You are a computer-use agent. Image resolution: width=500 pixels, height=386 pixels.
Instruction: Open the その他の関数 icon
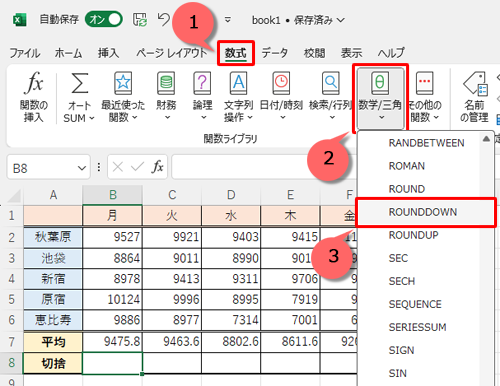pyautogui.click(x=425, y=83)
